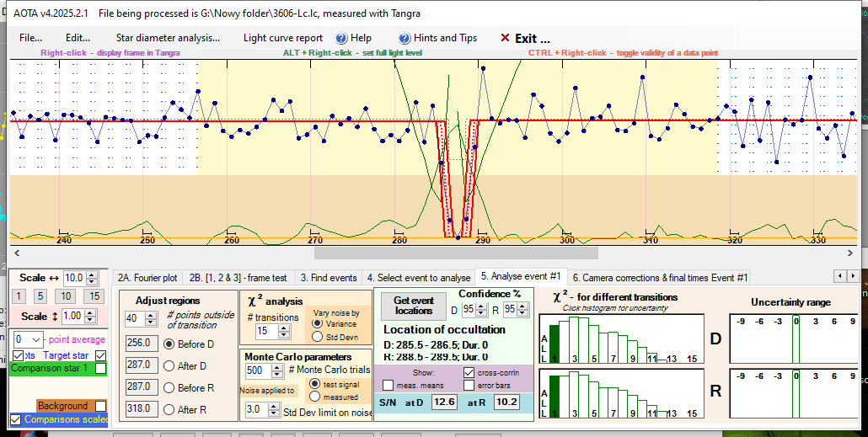
Task: Choose Std Devn for vary noise by
Action: click(x=317, y=336)
